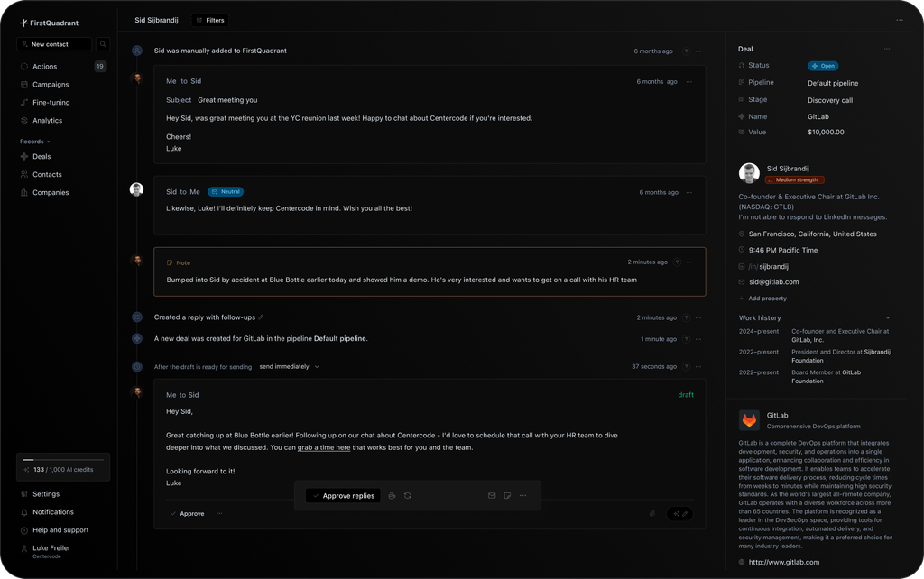The image size is (924, 579).
Task: Open the more menu on the Note card
Action: (688, 262)
